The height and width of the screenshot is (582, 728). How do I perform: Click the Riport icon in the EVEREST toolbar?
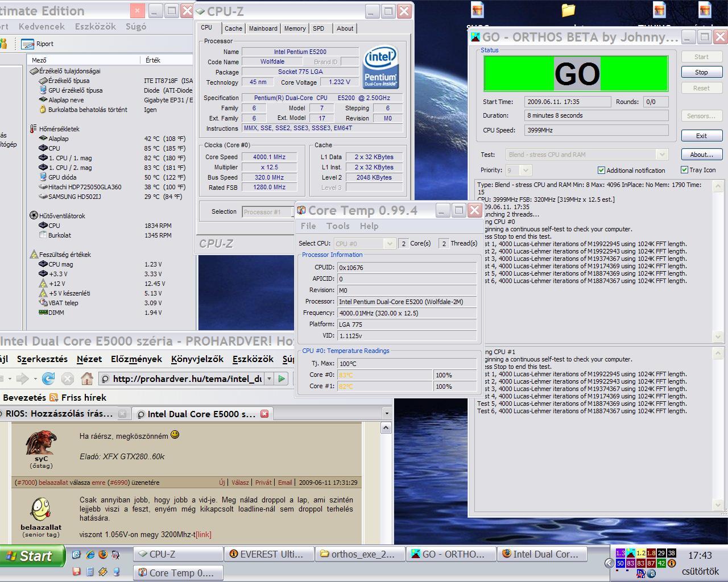(x=27, y=44)
